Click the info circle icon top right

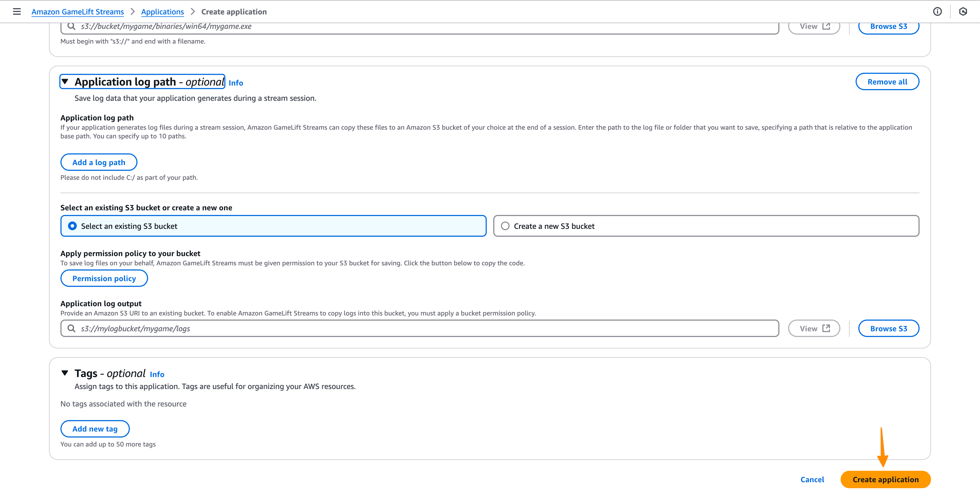click(x=937, y=11)
